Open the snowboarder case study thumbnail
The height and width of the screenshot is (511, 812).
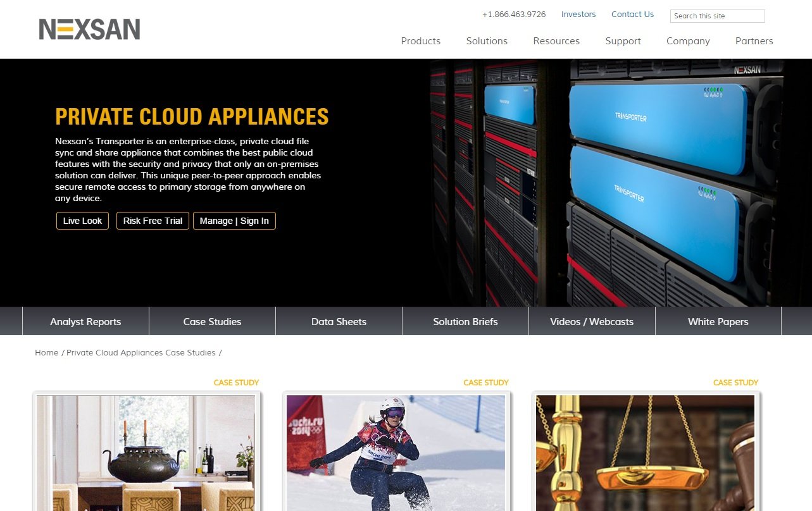(396, 453)
